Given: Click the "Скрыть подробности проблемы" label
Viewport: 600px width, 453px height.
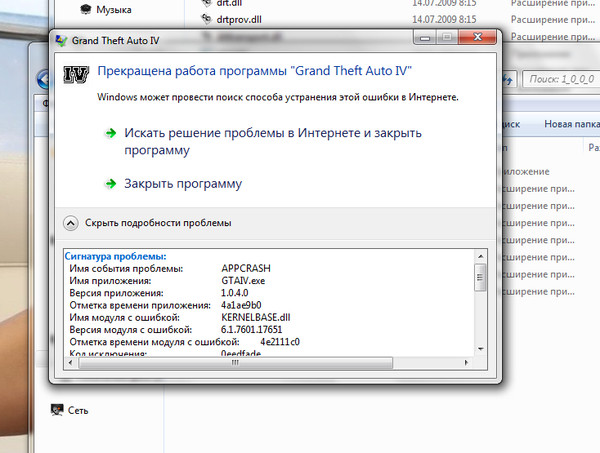Looking at the screenshot, I should pos(158,223).
